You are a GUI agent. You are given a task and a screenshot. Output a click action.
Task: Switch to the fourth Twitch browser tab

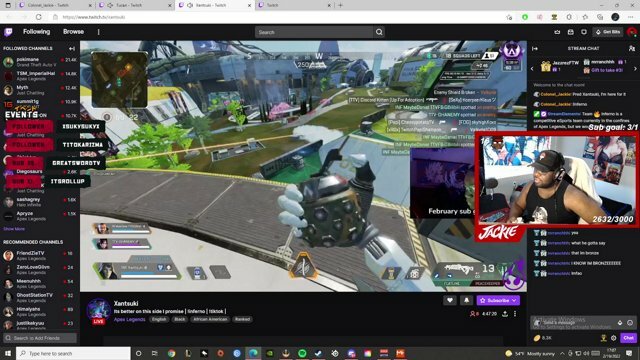[x=294, y=5]
